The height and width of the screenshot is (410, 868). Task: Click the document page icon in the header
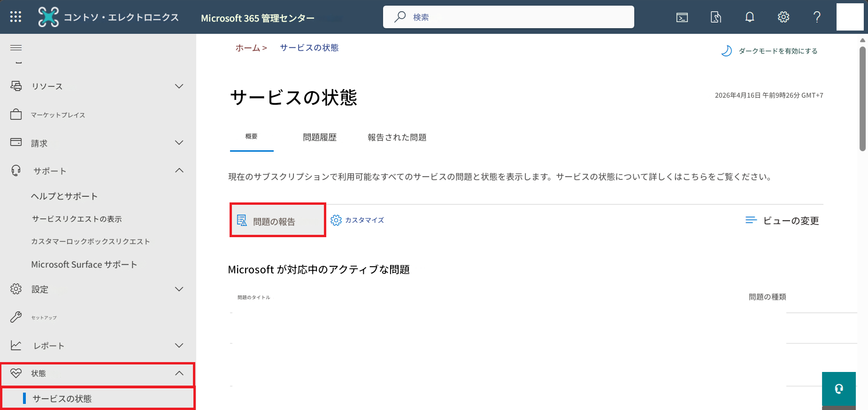point(716,17)
